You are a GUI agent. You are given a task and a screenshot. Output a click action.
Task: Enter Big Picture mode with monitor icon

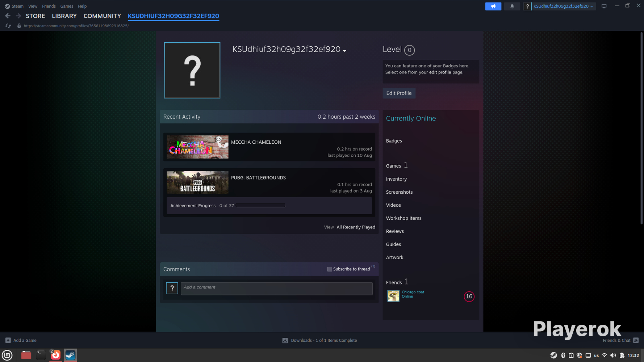pos(604,6)
